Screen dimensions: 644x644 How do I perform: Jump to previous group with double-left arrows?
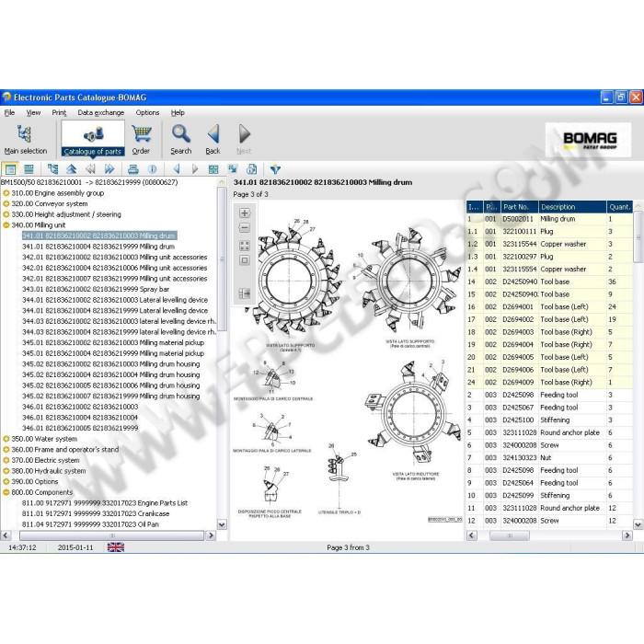point(90,168)
